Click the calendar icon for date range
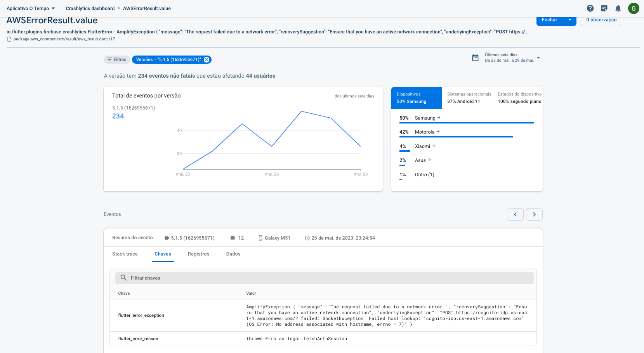Image resolution: width=644 pixels, height=353 pixels. [475, 57]
